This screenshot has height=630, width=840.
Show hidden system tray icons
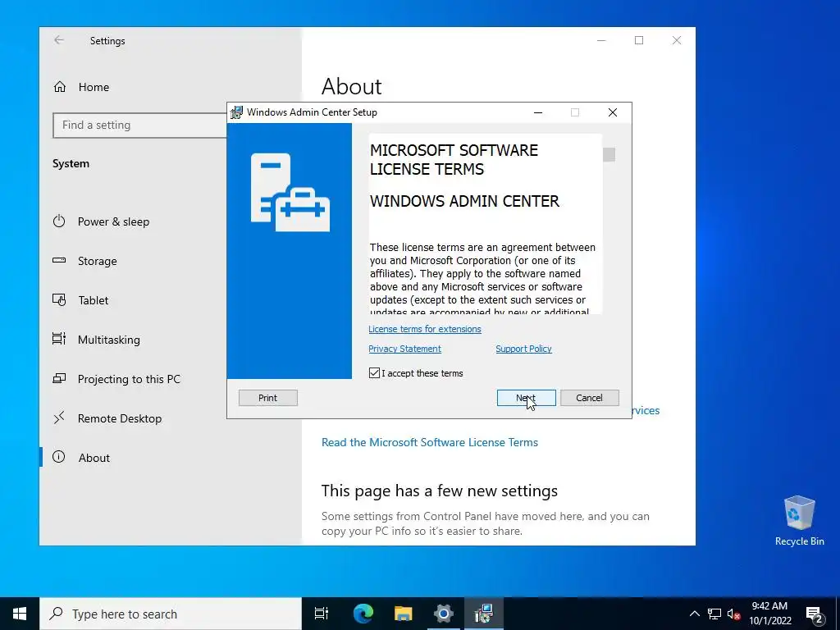[x=694, y=614]
